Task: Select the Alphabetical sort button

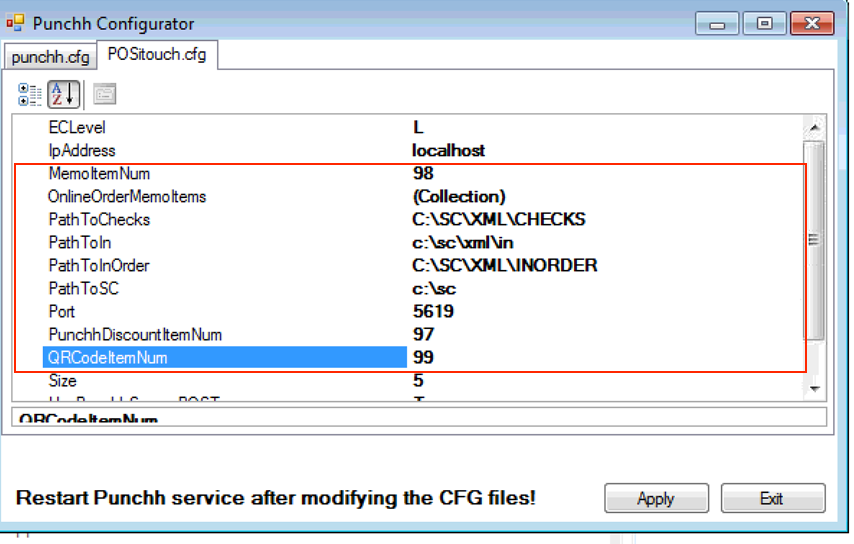Action: click(x=64, y=94)
